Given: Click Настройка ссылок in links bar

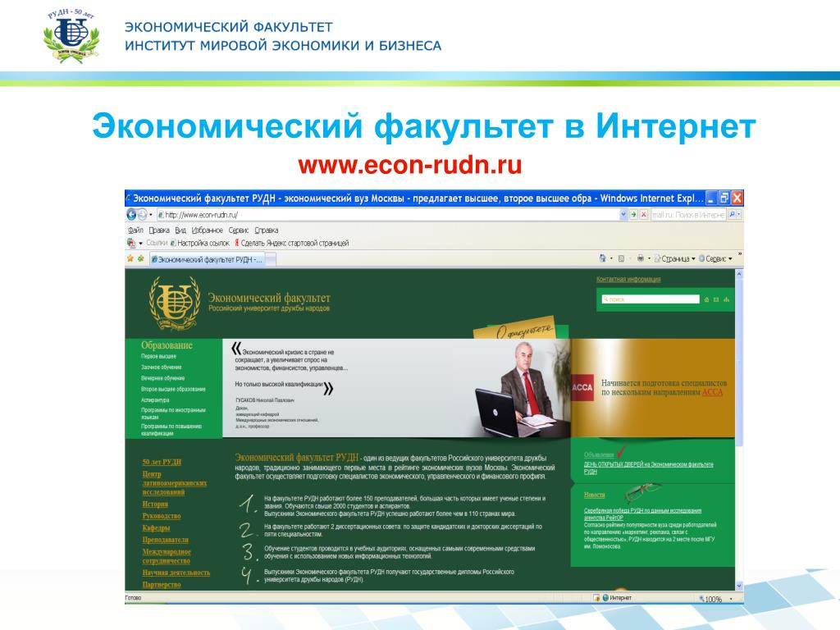Looking at the screenshot, I should click(x=200, y=243).
